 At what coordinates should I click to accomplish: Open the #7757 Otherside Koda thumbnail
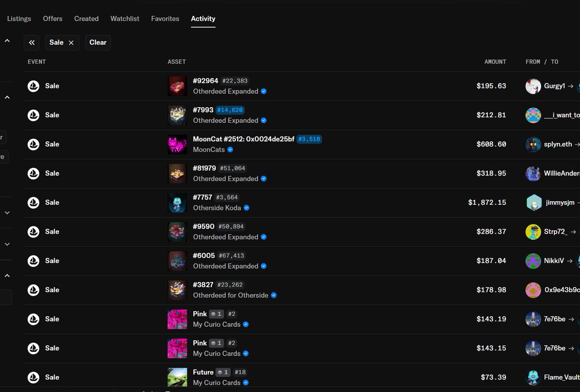pyautogui.click(x=177, y=202)
